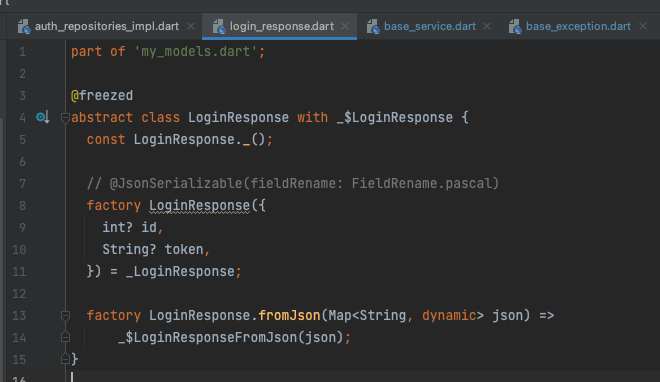Close the login_response.dart tab

coord(345,26)
